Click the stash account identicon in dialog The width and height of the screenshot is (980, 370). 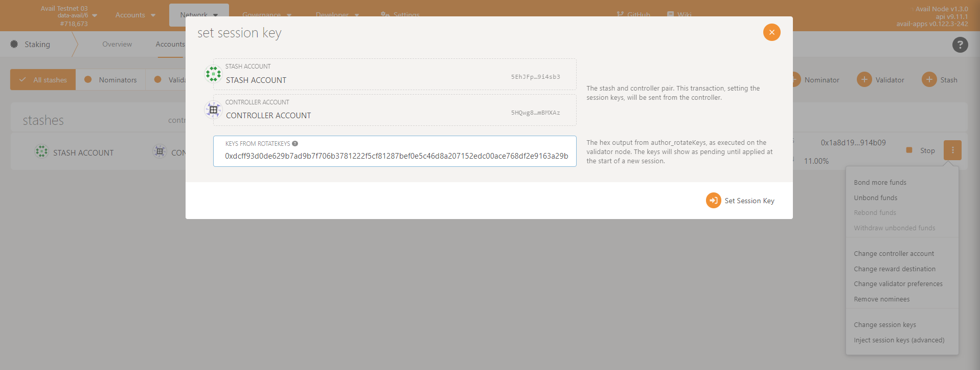[x=213, y=74]
